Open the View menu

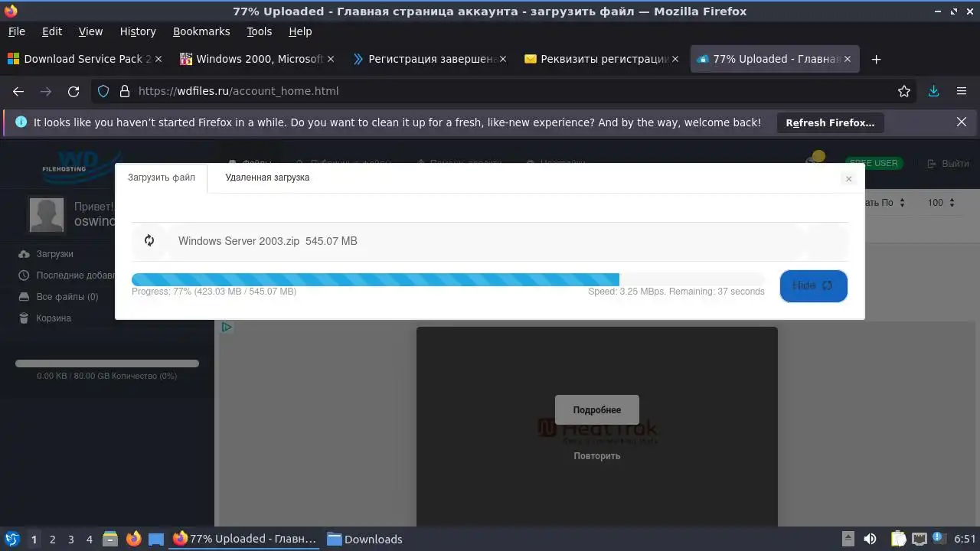coord(90,31)
